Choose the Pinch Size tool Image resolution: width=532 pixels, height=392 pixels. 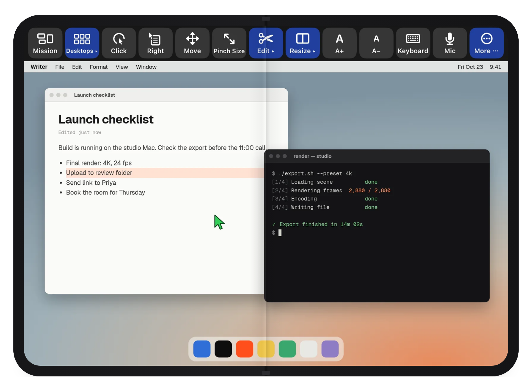229,43
